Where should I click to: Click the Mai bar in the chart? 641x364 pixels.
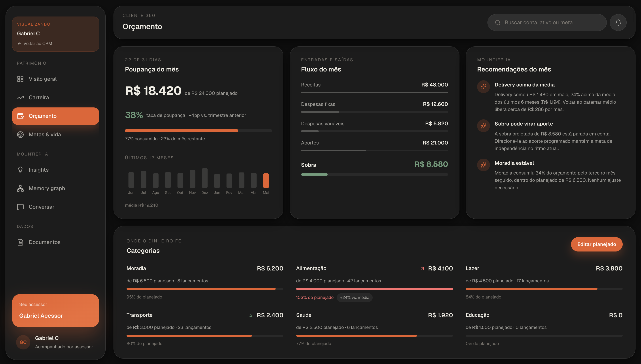[x=266, y=180]
